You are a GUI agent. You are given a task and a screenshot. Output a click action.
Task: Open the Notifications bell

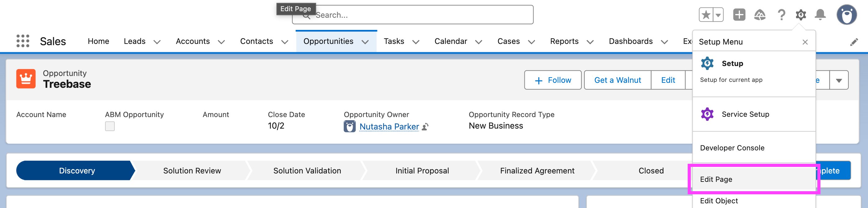(x=820, y=15)
